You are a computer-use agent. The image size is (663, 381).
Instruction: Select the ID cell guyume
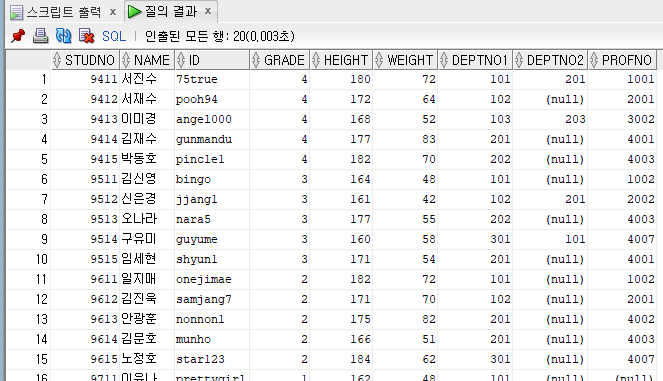(212, 239)
